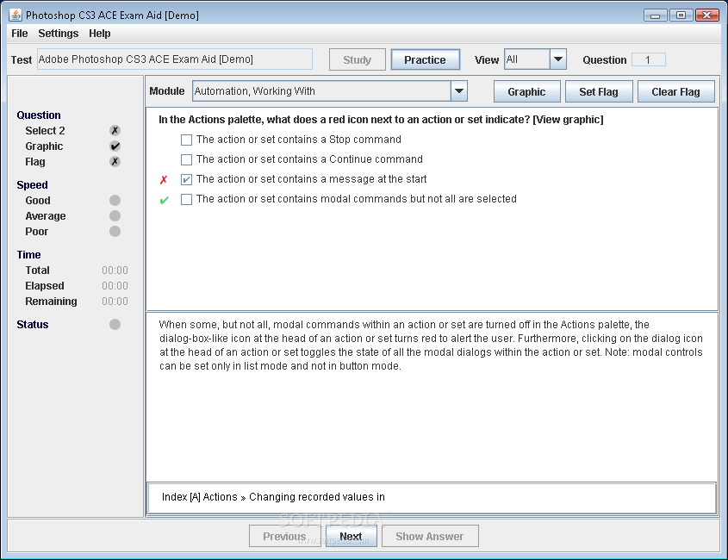This screenshot has height=560, width=728.
Task: Click the gray Status indicator circle
Action: click(x=115, y=324)
